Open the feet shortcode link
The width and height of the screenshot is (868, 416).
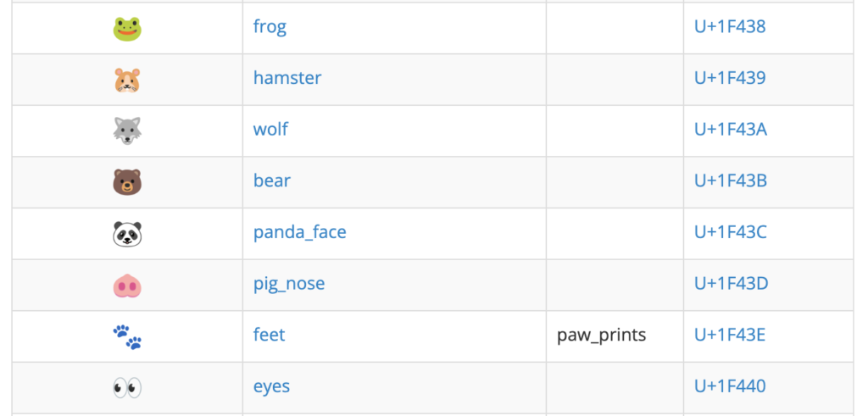(269, 334)
